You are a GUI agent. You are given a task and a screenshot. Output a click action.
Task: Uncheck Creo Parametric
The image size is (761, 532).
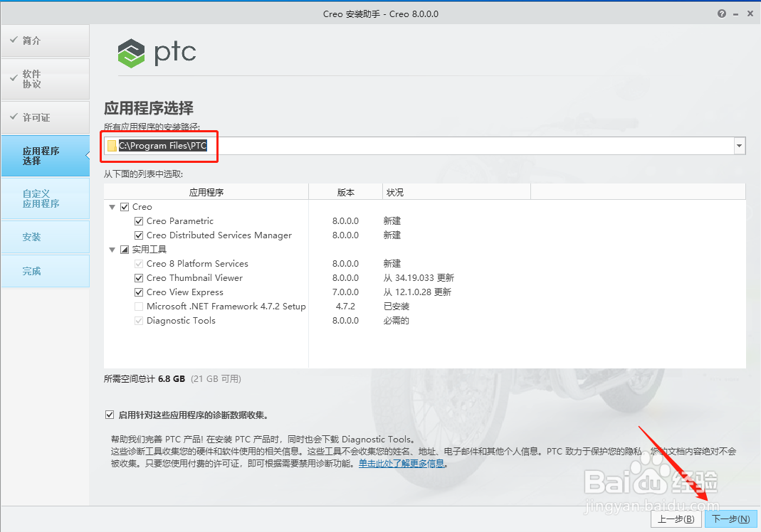(x=139, y=221)
